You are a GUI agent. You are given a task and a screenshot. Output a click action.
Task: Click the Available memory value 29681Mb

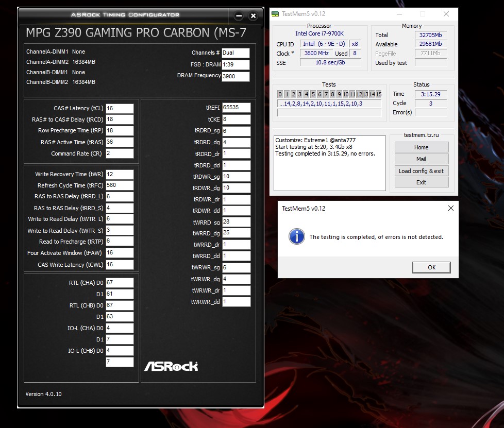pos(431,44)
